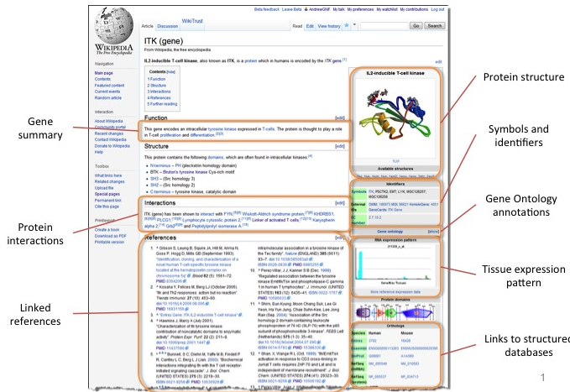Viewport: 570px width, 392px height.
Task: Open Featured content sidebar link
Action: (x=109, y=86)
